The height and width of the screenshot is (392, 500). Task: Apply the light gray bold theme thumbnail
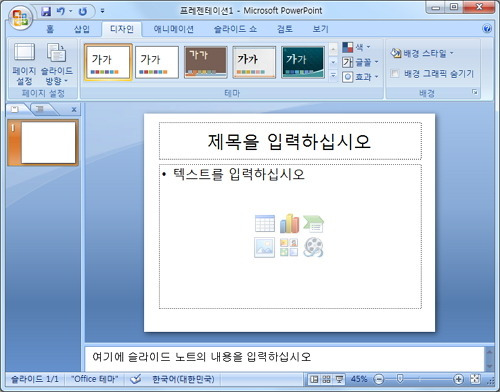tap(254, 62)
